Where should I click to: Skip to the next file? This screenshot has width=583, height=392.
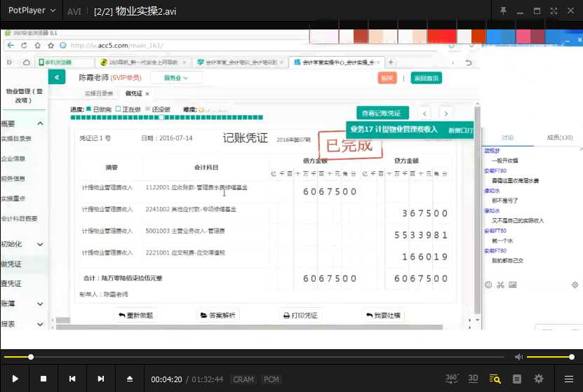pos(101,379)
